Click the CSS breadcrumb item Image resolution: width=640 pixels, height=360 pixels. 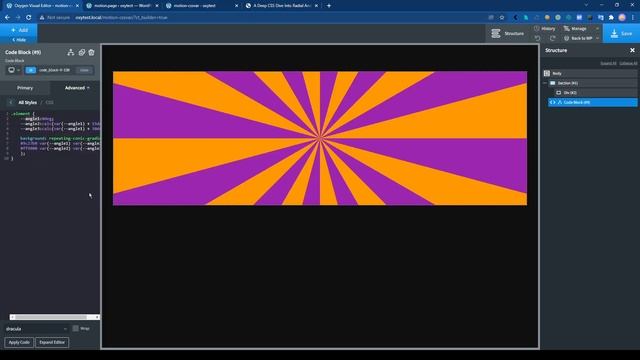coord(49,102)
